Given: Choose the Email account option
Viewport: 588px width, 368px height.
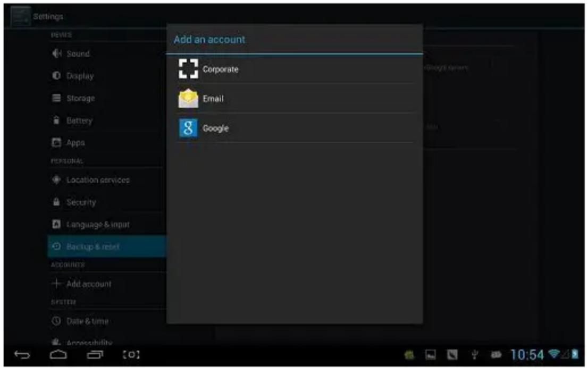Looking at the screenshot, I should [x=295, y=99].
